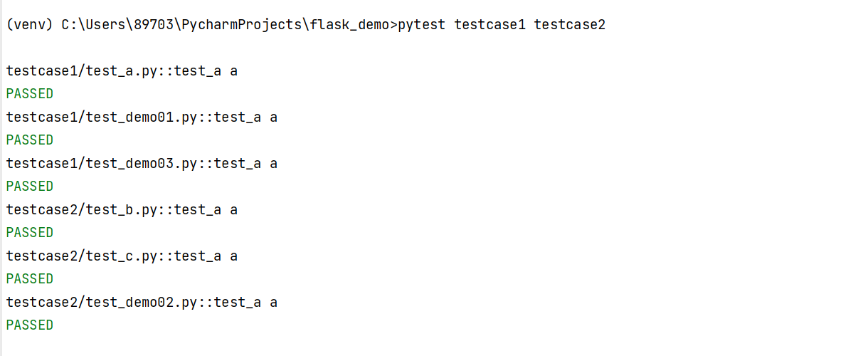Click PASSED result below test_demo02.py
868x356 pixels.
pyautogui.click(x=30, y=325)
